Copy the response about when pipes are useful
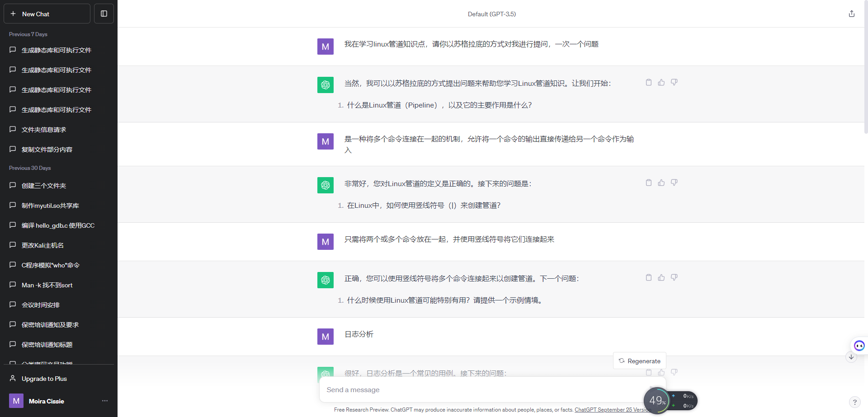 click(x=649, y=277)
